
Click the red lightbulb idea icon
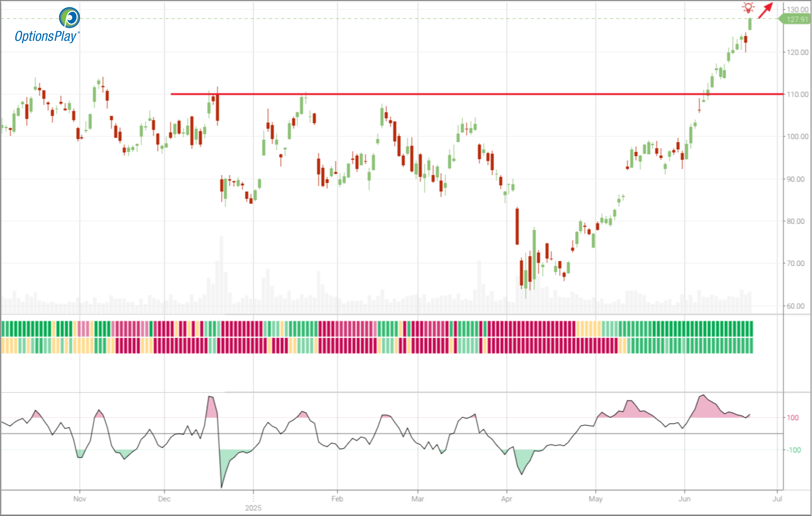pos(748,7)
